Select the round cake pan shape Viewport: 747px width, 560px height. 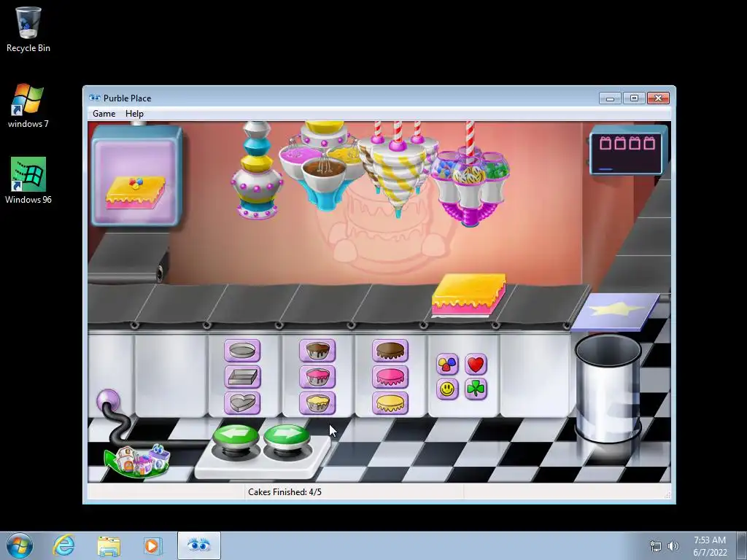[x=242, y=351]
